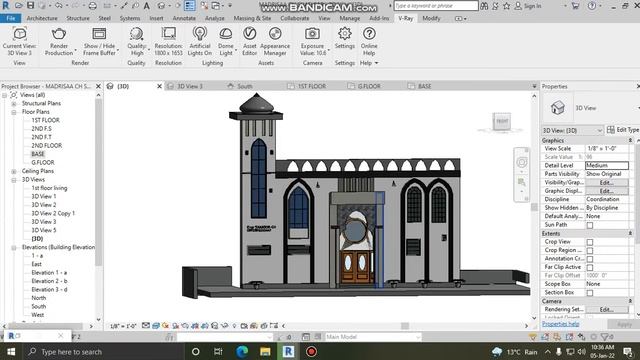Screen dimensions: 640x360
Task: Click the ViewCube in the 3D view
Action: coord(502,122)
